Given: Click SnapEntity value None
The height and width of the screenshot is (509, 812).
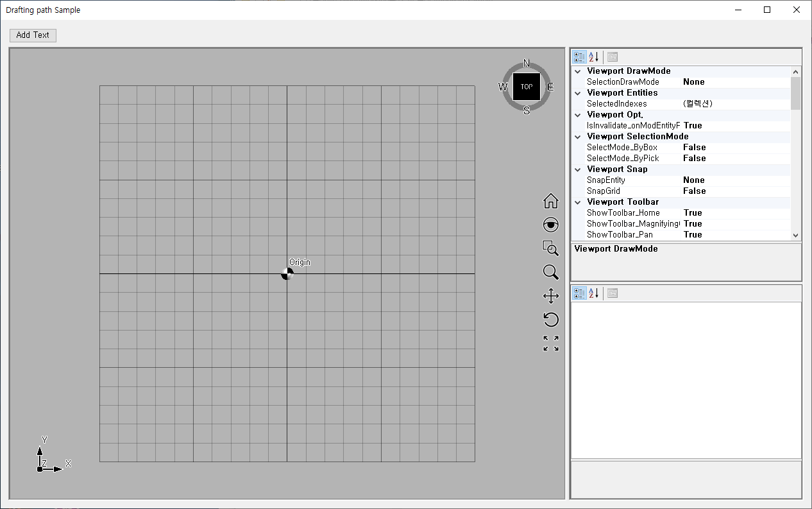Looking at the screenshot, I should pyautogui.click(x=694, y=180).
